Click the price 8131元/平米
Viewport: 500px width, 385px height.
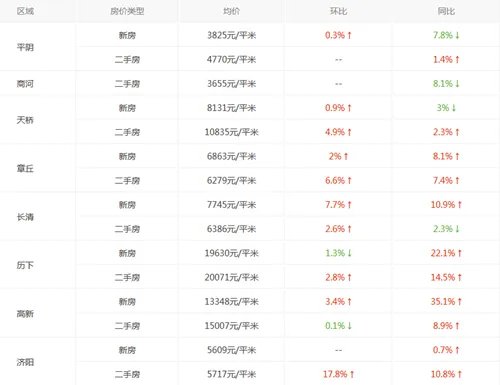point(231,108)
